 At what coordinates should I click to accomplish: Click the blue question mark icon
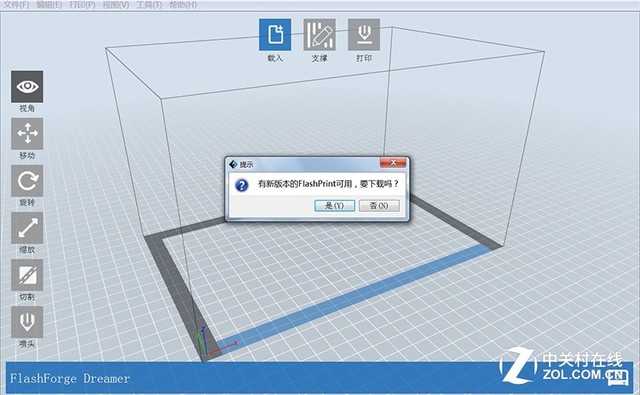[242, 185]
